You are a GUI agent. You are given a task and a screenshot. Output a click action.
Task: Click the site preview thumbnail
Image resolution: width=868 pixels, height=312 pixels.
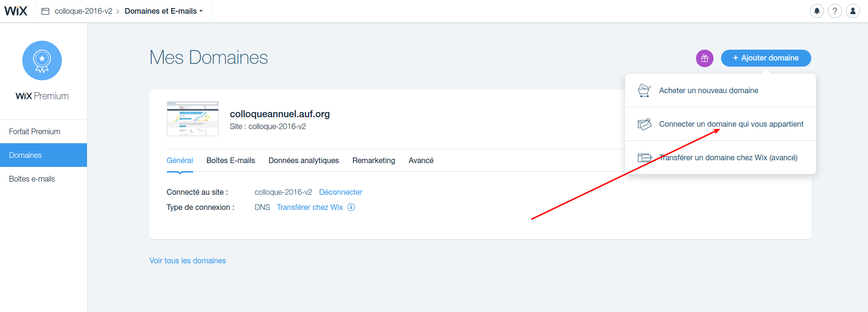click(x=193, y=119)
